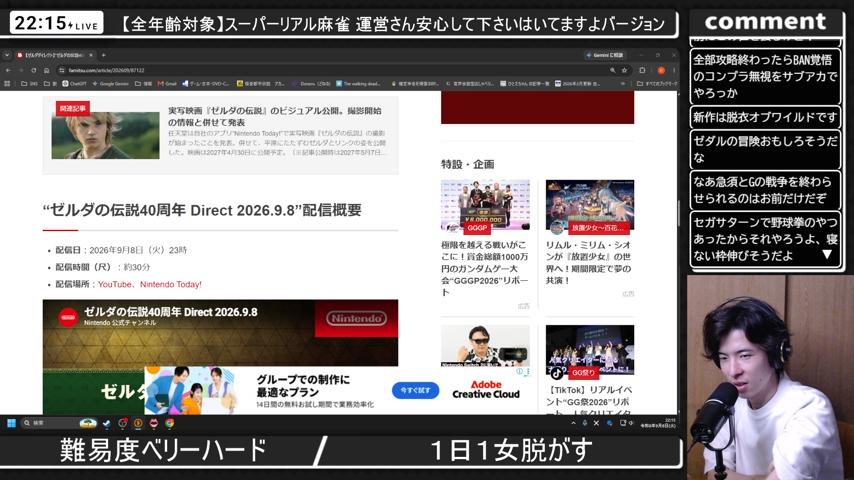
Task: Click the Nintendo logo in the video embed
Action: tap(357, 318)
